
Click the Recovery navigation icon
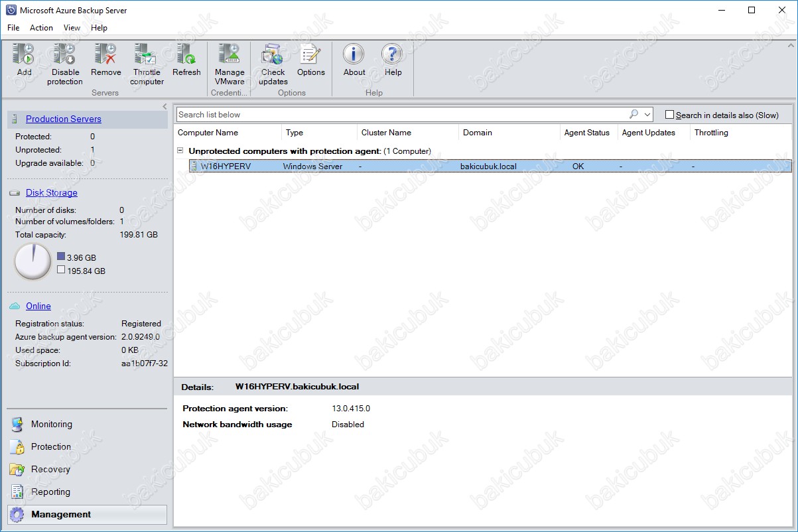[17, 470]
